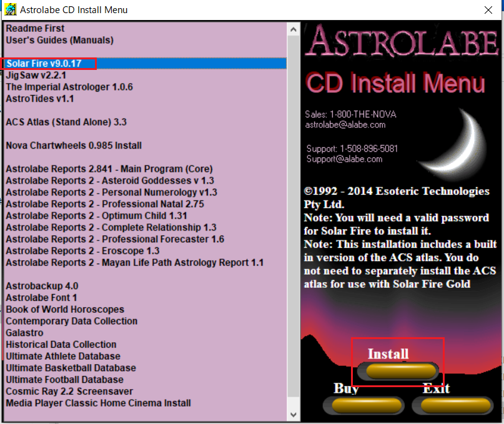Open User's Guides (Manuals) entry
Image resolution: width=504 pixels, height=424 pixels.
tap(59, 40)
